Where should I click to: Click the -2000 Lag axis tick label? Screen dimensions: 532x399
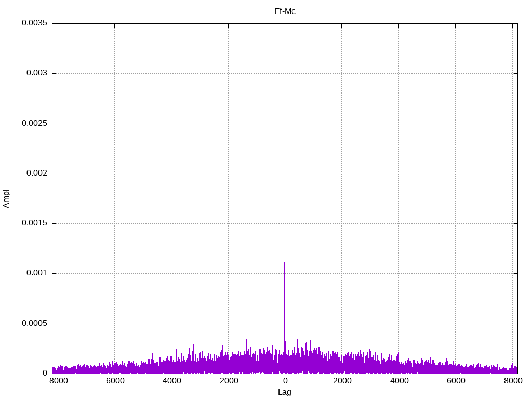point(228,381)
